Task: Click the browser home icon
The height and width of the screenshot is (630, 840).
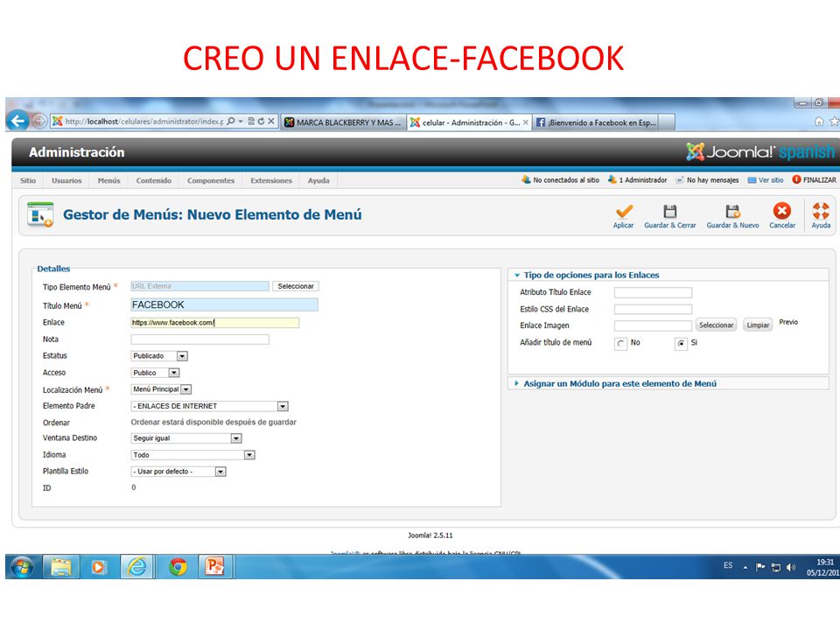Action: 819,122
